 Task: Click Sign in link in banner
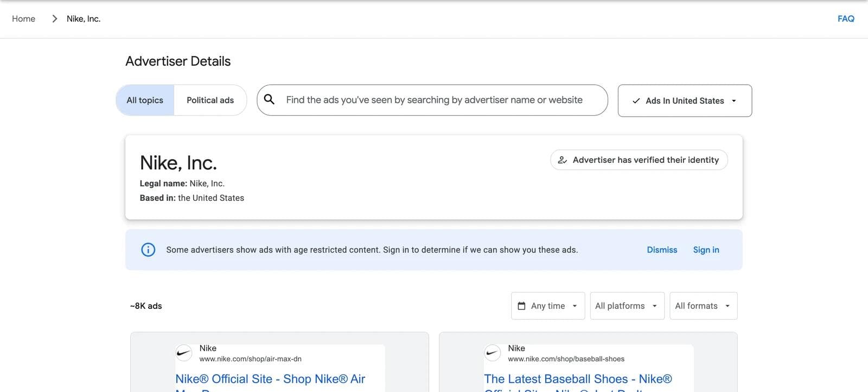coord(706,250)
